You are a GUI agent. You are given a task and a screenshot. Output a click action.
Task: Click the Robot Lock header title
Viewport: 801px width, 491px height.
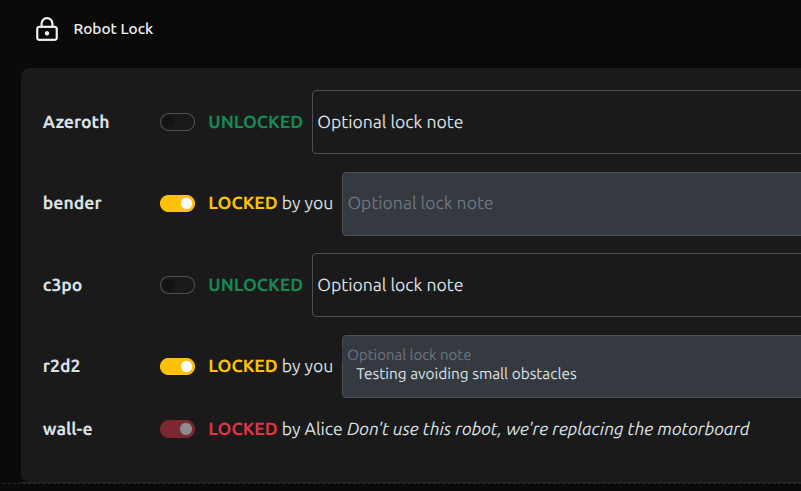[113, 29]
